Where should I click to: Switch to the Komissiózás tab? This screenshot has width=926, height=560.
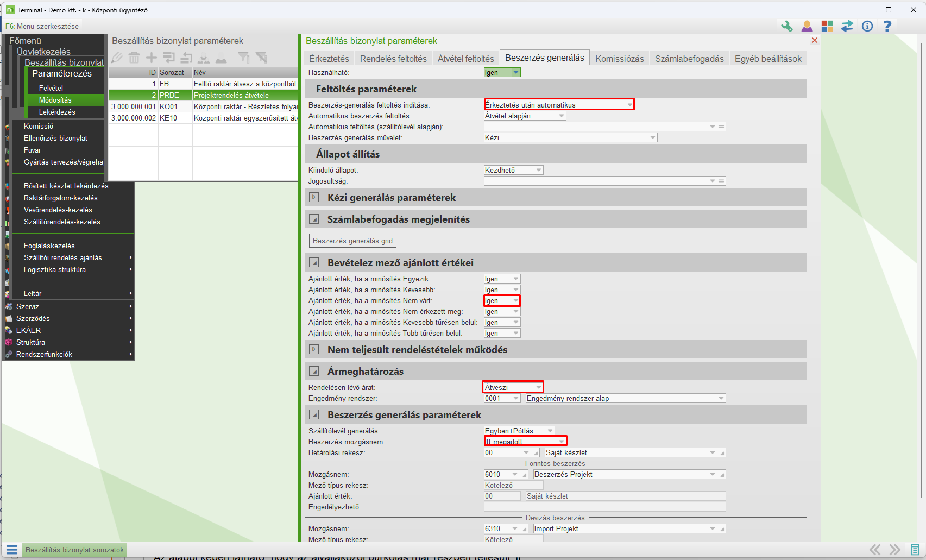point(619,59)
